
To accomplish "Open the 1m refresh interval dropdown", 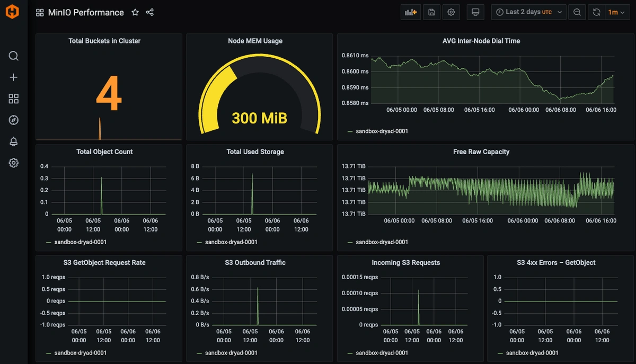I will tap(617, 12).
